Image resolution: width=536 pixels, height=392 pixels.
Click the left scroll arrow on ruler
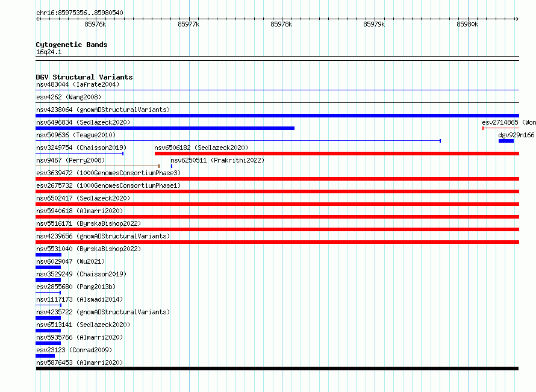click(38, 19)
